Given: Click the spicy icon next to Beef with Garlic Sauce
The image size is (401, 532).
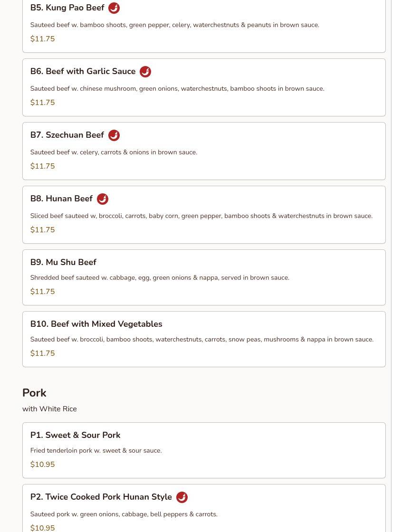Looking at the screenshot, I should click(x=145, y=72).
